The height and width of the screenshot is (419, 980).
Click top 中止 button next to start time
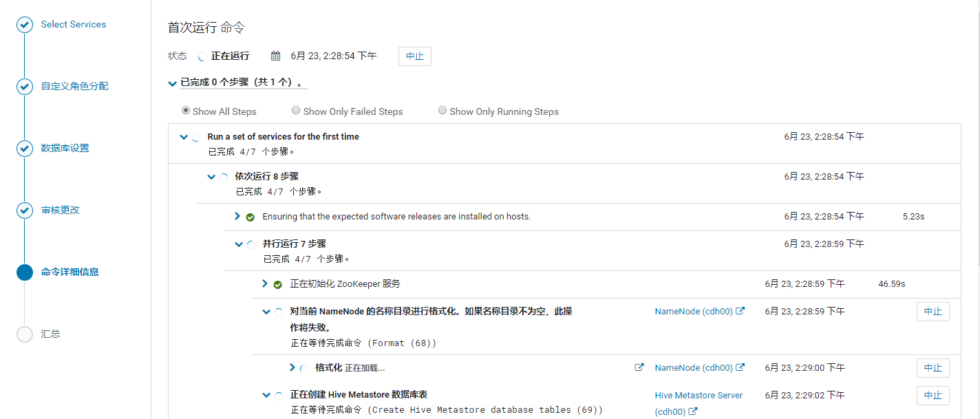pyautogui.click(x=415, y=56)
